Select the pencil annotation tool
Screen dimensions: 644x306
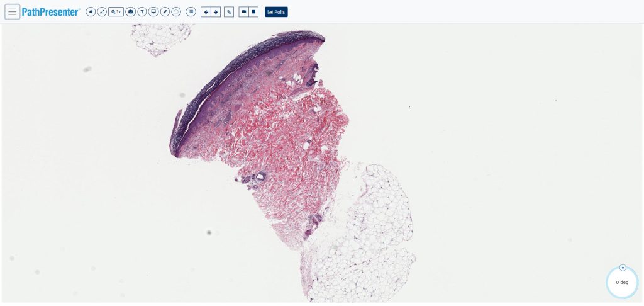pos(165,12)
